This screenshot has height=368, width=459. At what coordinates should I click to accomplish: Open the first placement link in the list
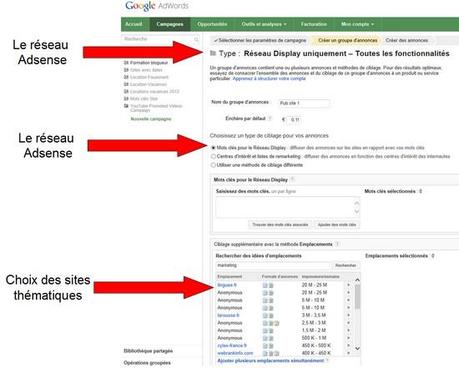227,285
